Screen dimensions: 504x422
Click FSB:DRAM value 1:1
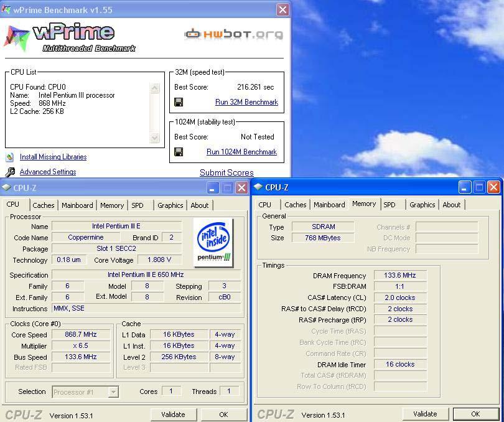click(400, 286)
